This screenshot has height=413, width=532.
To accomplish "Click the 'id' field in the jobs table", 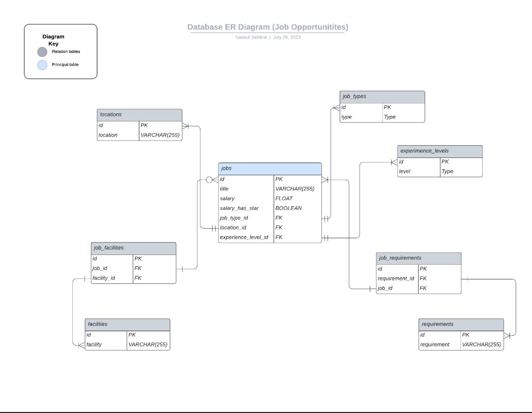I will [x=222, y=179].
